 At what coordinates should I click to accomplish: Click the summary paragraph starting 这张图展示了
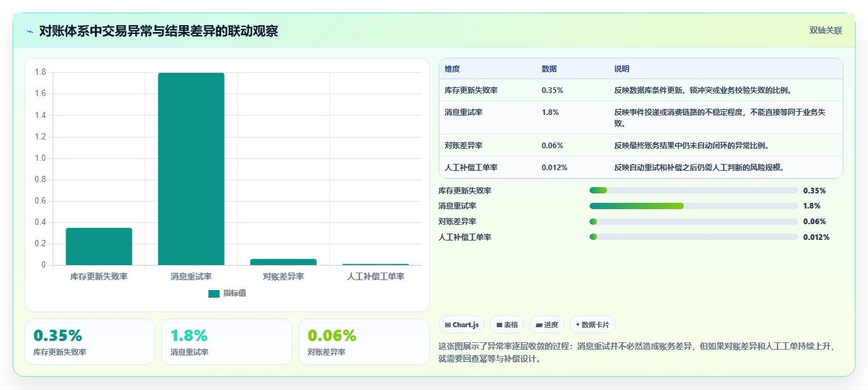pos(637,353)
